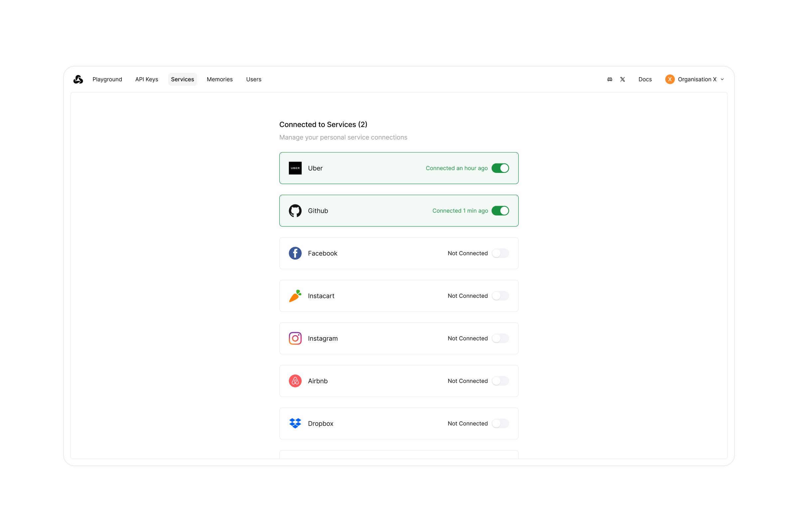Click the Uber logo icon
Image resolution: width=798 pixels, height=532 pixels.
(x=295, y=168)
